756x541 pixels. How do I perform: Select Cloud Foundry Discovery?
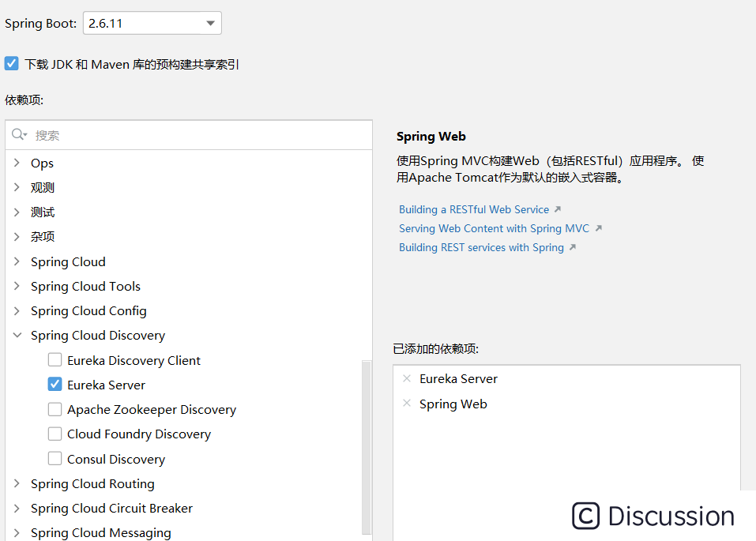coord(55,434)
